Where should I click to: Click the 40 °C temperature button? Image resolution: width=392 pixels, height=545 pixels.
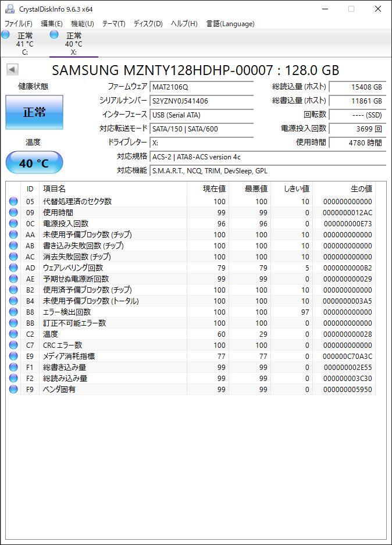(34, 163)
